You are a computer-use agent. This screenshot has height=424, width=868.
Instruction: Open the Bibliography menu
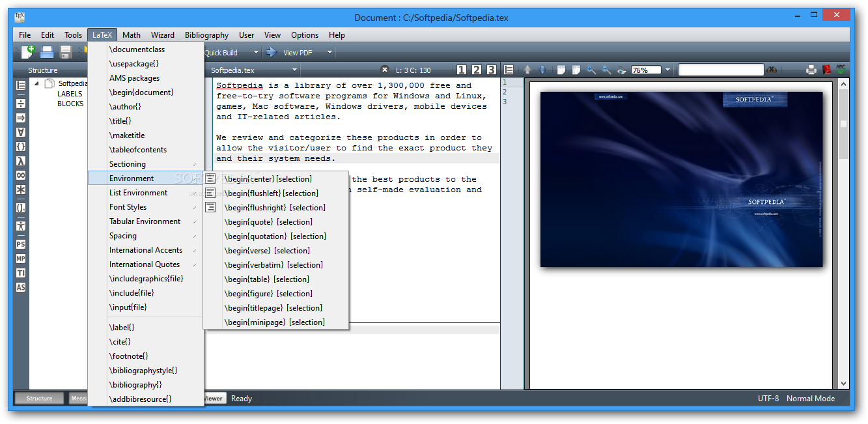click(207, 35)
